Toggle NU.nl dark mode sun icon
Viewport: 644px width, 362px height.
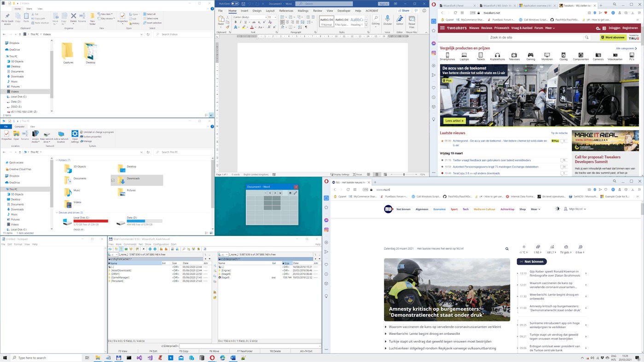557,209
